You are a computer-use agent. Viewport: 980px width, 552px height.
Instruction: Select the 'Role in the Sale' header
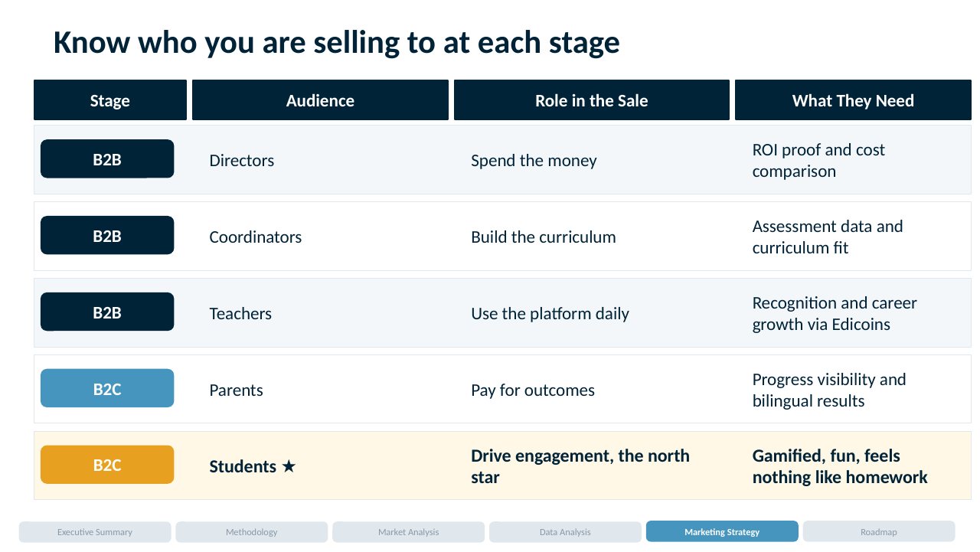[592, 100]
